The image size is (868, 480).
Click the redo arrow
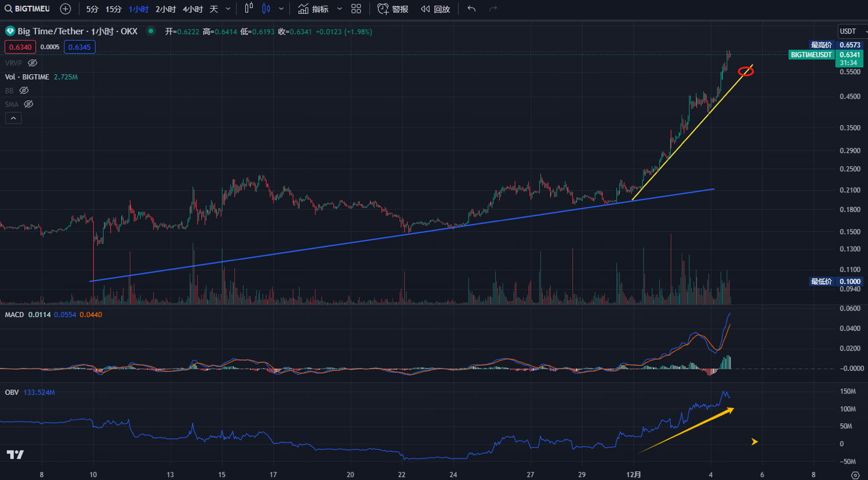493,9
